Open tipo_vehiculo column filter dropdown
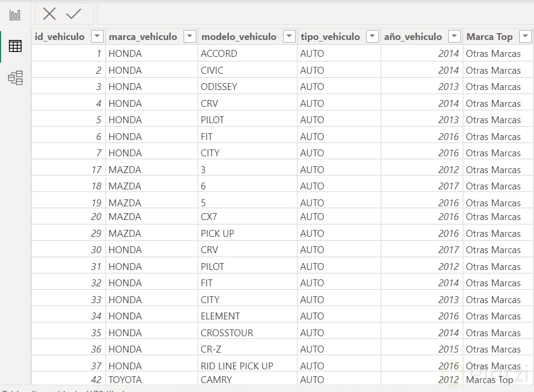 click(x=372, y=36)
